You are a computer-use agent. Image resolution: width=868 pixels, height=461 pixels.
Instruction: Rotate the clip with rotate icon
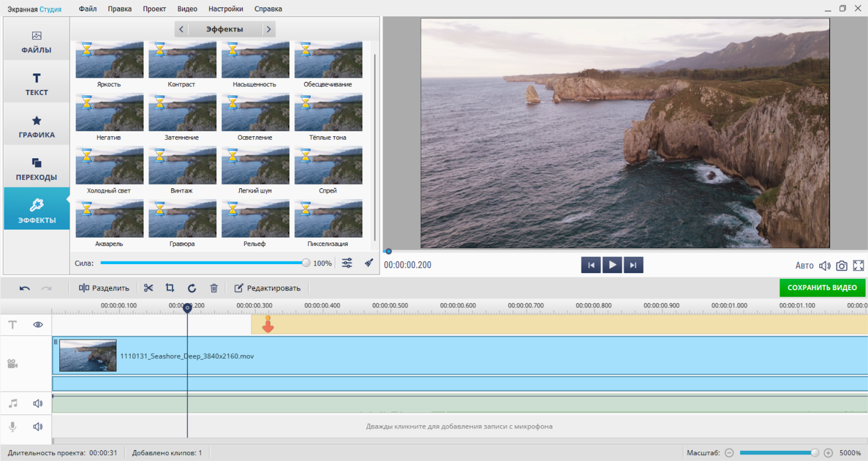point(192,288)
